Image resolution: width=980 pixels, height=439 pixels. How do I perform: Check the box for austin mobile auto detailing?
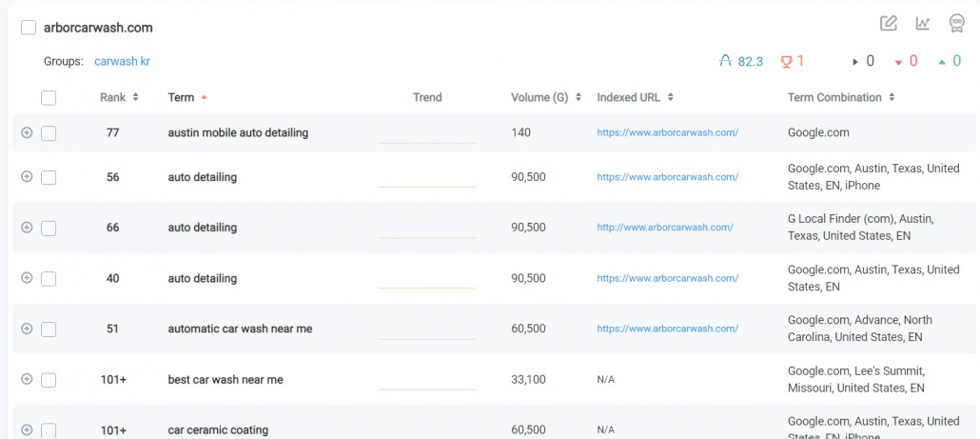click(x=49, y=133)
